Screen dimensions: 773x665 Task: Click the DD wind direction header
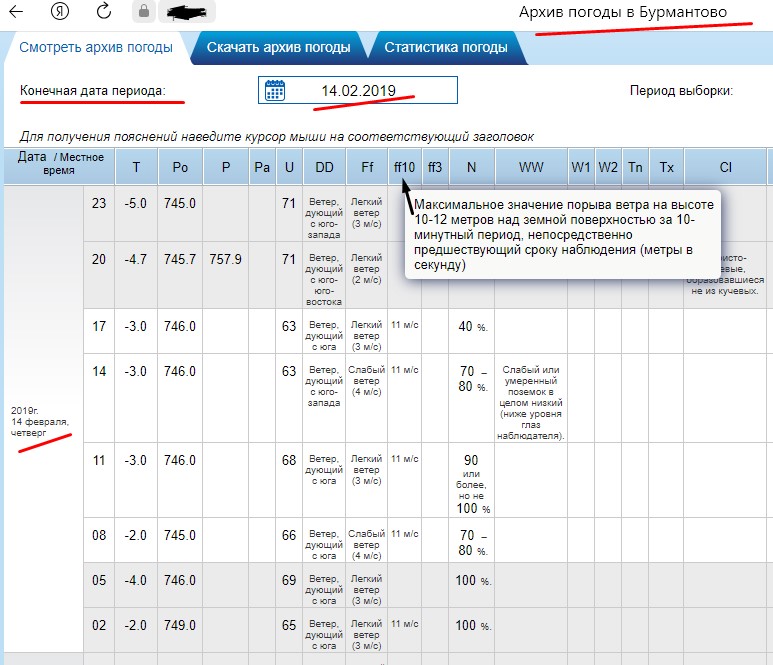click(x=324, y=167)
